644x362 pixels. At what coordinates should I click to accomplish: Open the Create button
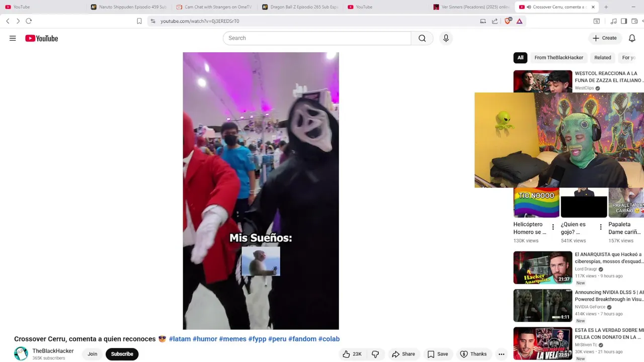(604, 38)
